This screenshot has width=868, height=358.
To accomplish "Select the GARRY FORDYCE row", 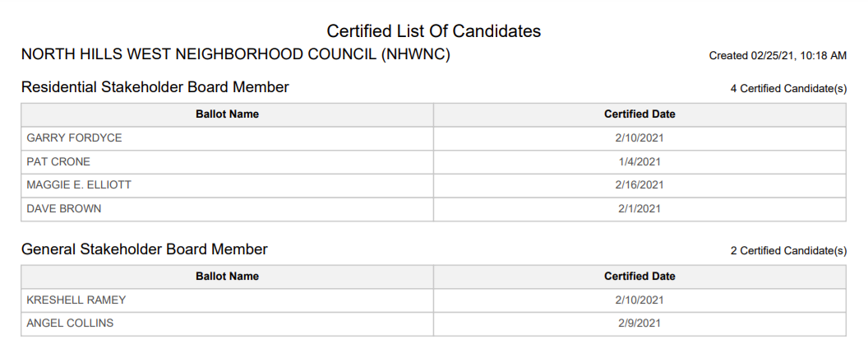I will 433,138.
